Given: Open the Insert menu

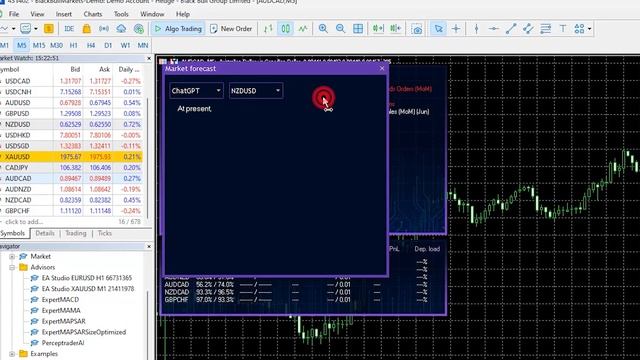Looking at the screenshot, I should tap(64, 14).
